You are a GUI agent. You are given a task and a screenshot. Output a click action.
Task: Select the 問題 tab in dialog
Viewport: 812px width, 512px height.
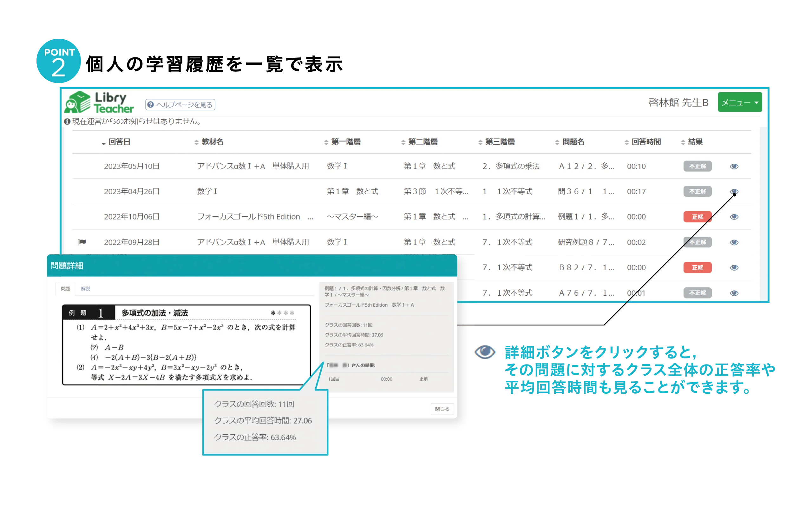[x=65, y=289]
